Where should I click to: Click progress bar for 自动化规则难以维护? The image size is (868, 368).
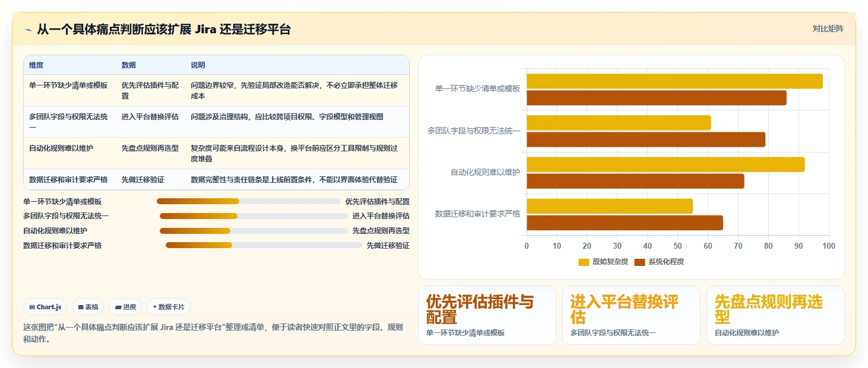coord(254,231)
